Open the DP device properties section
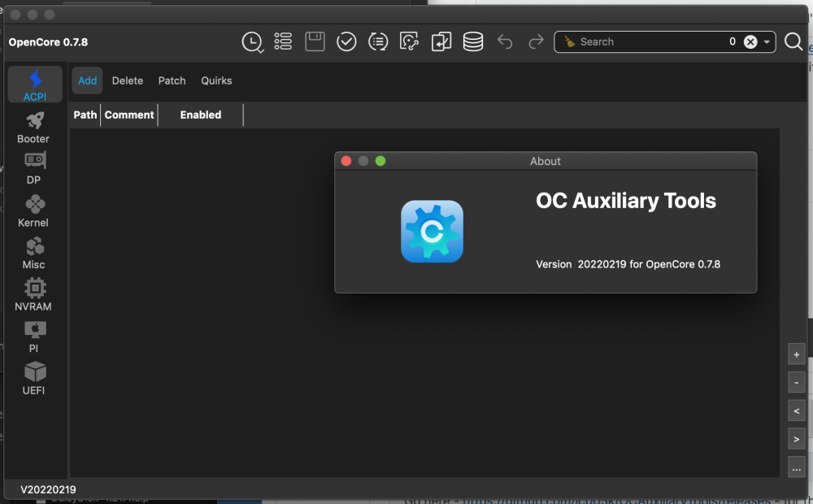Image resolution: width=813 pixels, height=504 pixels. tap(33, 168)
